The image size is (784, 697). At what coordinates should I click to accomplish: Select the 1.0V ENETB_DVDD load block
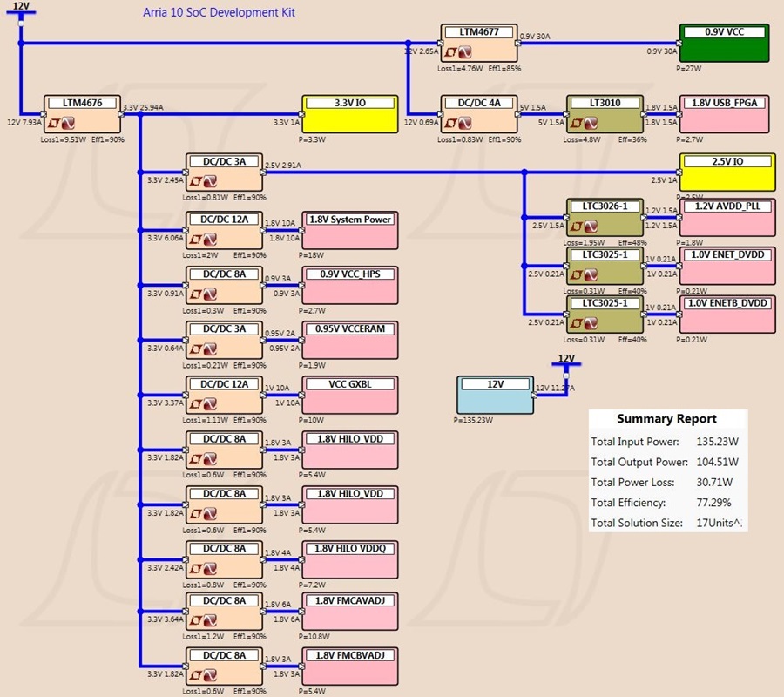point(727,315)
